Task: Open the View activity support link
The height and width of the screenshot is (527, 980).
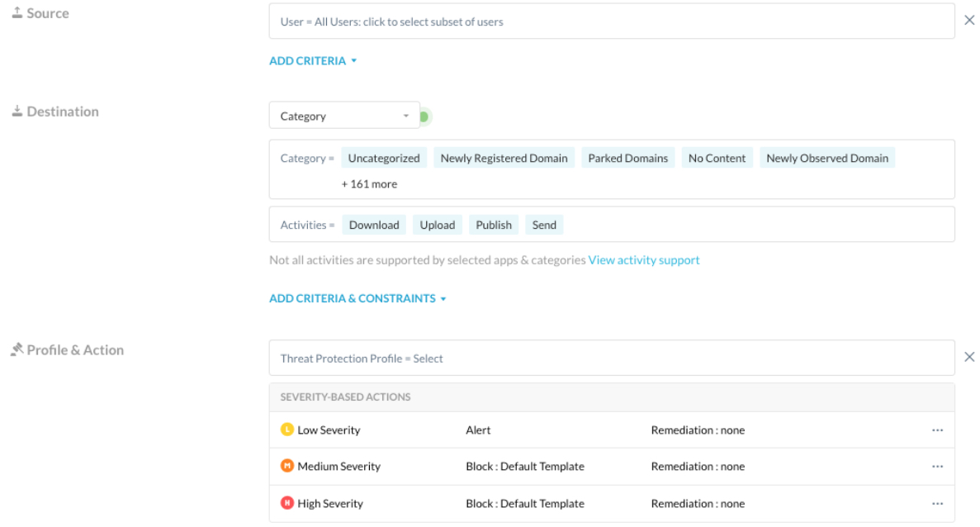Action: (643, 260)
